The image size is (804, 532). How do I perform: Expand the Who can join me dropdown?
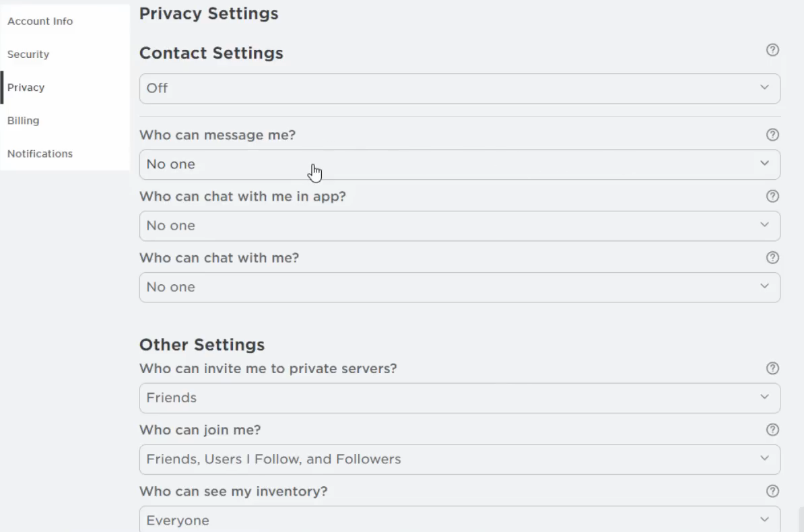pyautogui.click(x=459, y=459)
